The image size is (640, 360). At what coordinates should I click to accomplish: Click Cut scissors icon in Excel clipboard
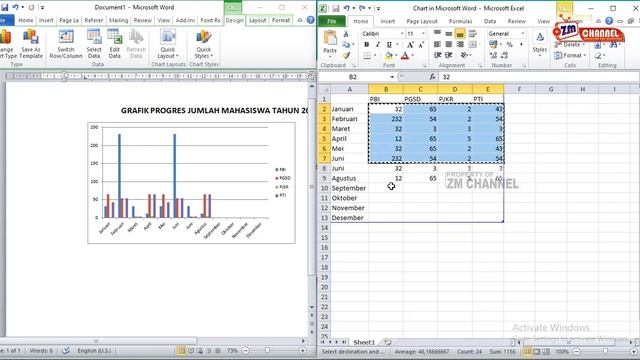click(346, 34)
